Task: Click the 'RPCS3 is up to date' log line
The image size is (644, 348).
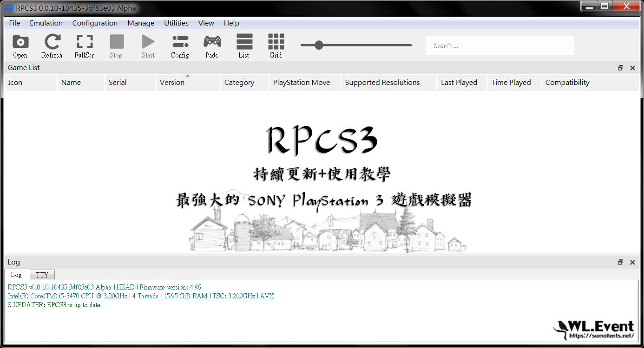Action: tap(55, 305)
